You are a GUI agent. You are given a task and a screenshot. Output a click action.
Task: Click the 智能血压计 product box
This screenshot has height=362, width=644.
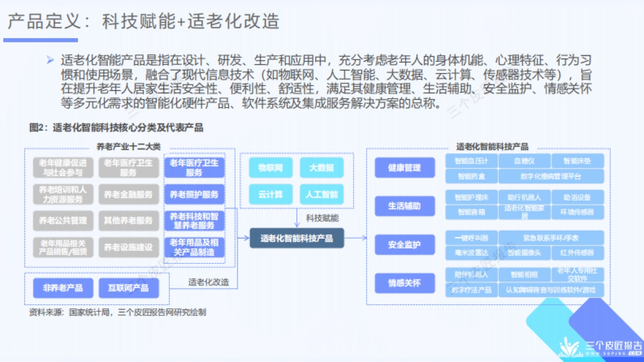pos(471,160)
